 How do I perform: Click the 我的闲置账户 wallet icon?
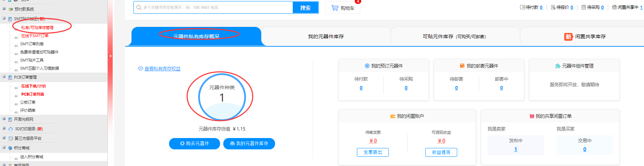393,116
